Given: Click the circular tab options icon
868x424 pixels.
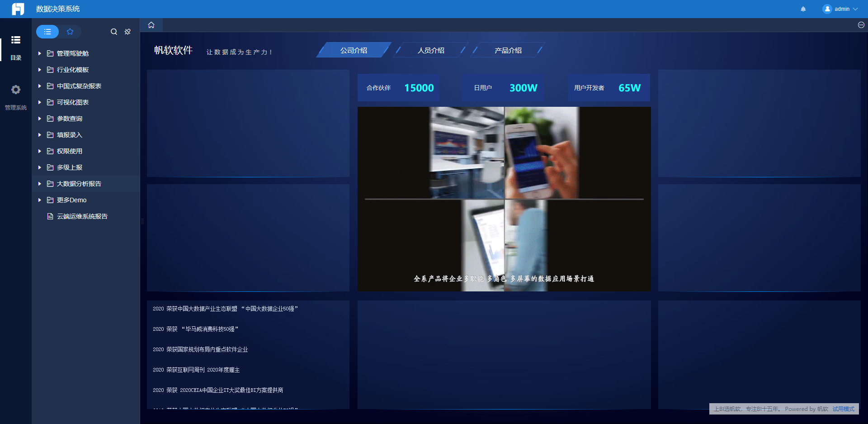Looking at the screenshot, I should (x=861, y=25).
